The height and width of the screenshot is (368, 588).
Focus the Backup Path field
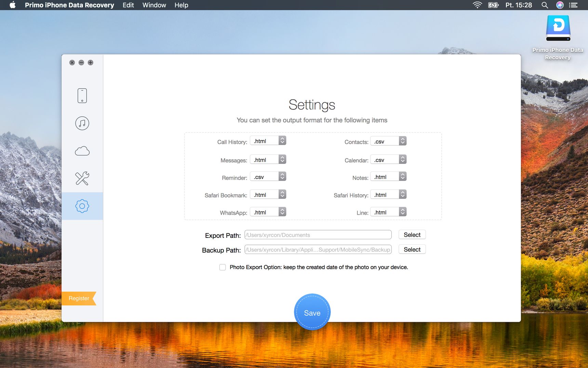point(318,250)
